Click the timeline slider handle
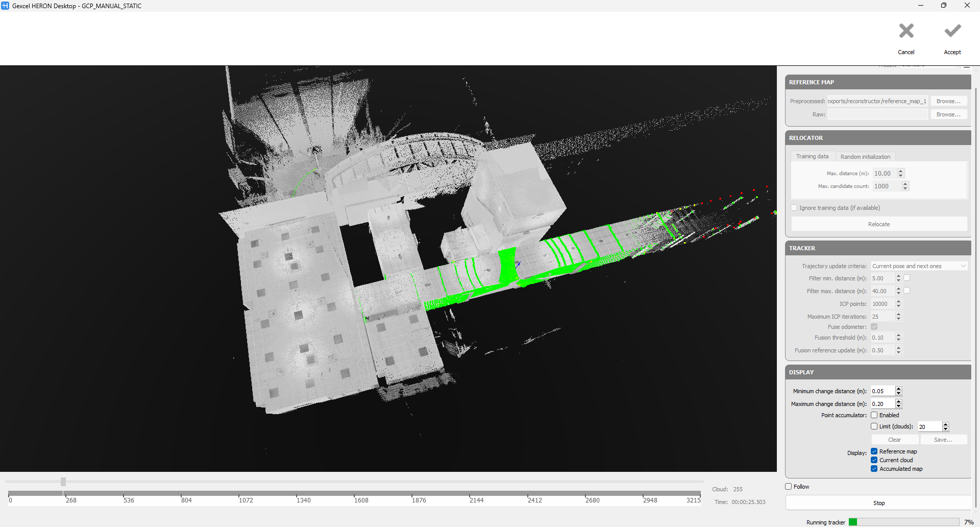Screen dimensions: 980x527 point(63,482)
